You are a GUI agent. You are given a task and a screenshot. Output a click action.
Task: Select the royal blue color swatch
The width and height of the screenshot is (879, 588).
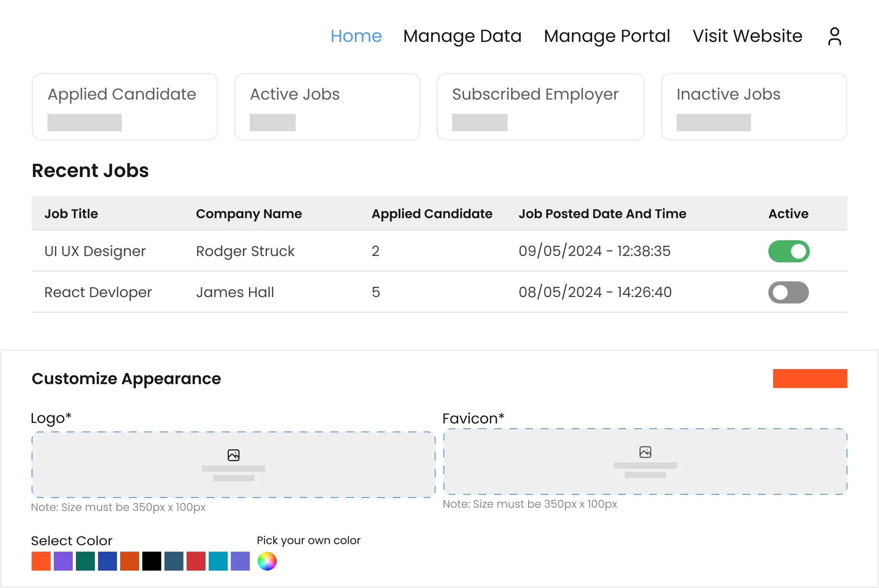click(108, 561)
